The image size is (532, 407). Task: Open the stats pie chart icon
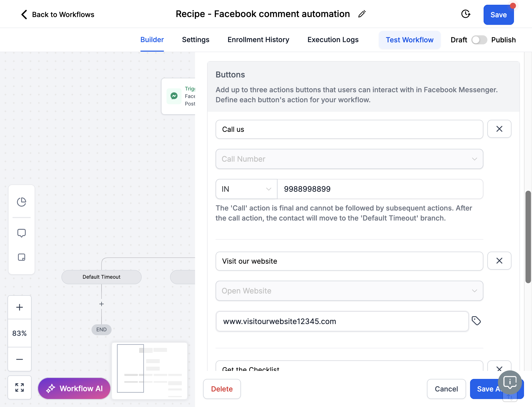point(22,202)
